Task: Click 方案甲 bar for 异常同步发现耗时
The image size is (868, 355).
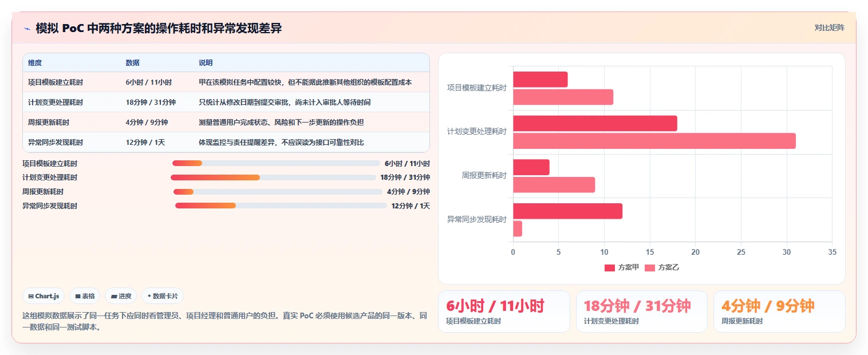Action: (567, 211)
